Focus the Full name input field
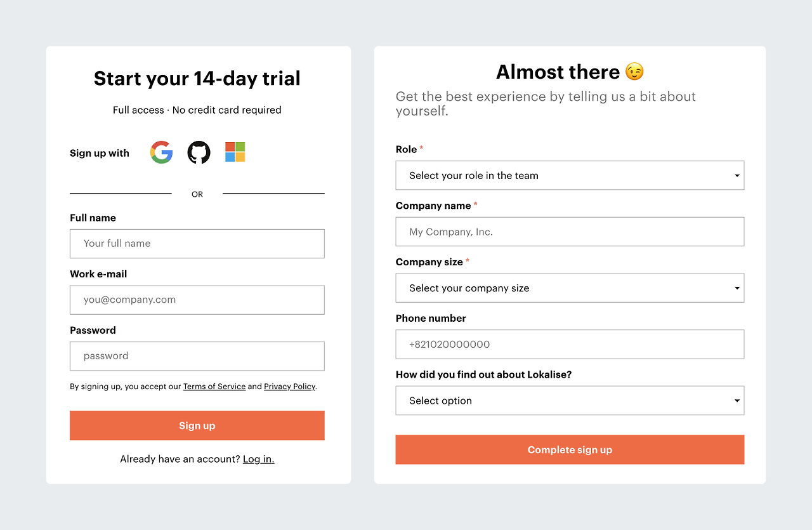This screenshot has width=812, height=530. (x=197, y=244)
